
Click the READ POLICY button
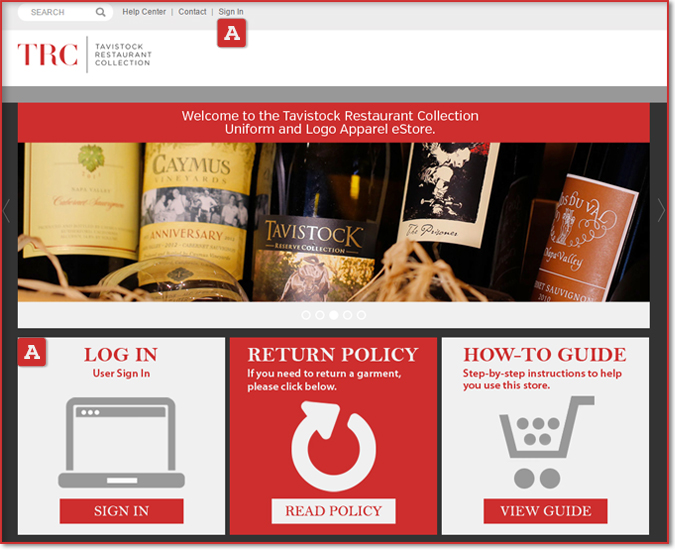coord(334,511)
